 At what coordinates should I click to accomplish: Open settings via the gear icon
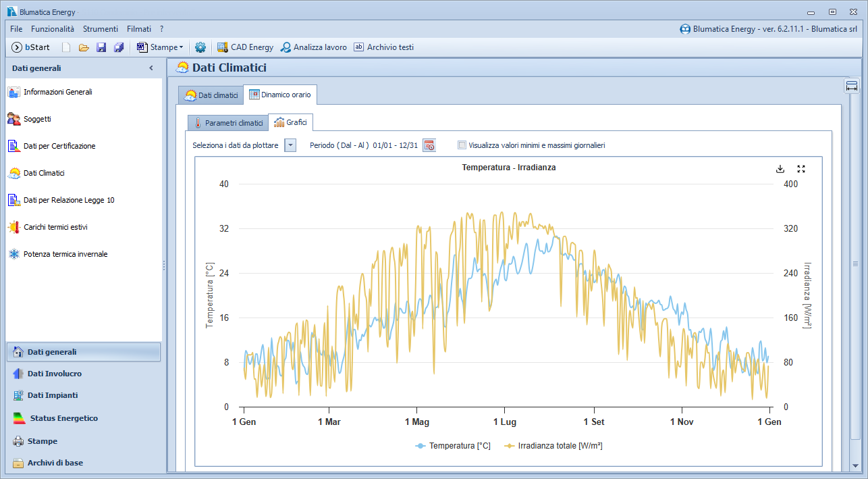200,47
